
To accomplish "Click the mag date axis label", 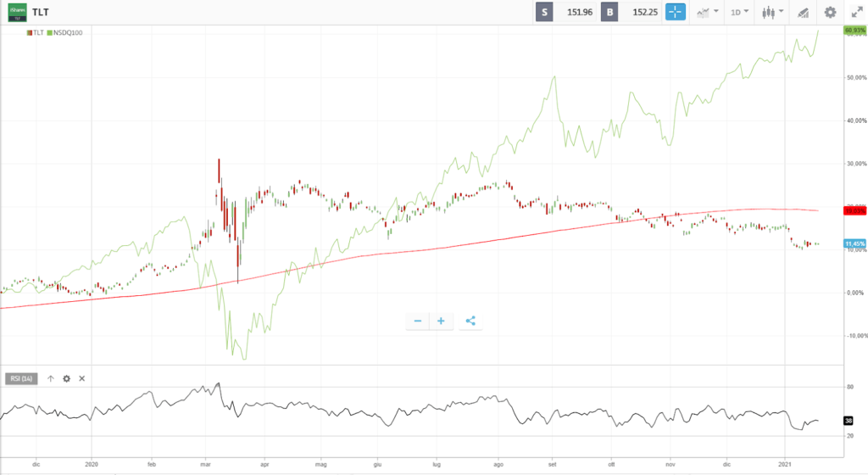I will click(x=320, y=465).
